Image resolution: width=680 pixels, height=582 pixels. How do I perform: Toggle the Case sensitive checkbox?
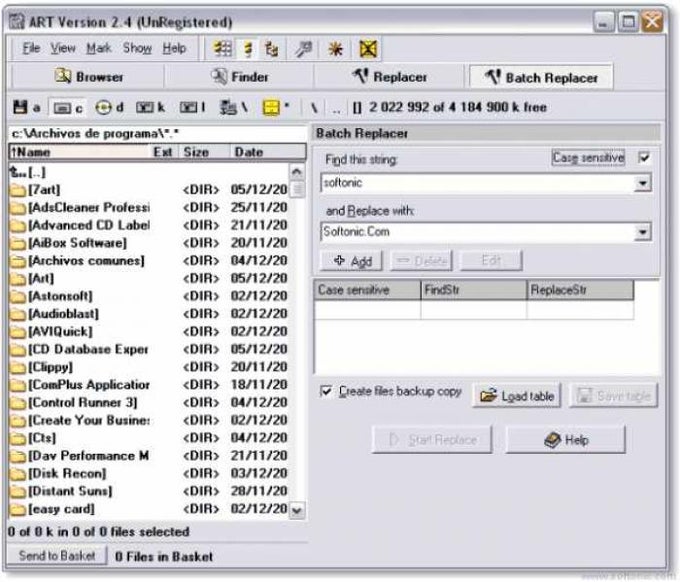(x=644, y=157)
